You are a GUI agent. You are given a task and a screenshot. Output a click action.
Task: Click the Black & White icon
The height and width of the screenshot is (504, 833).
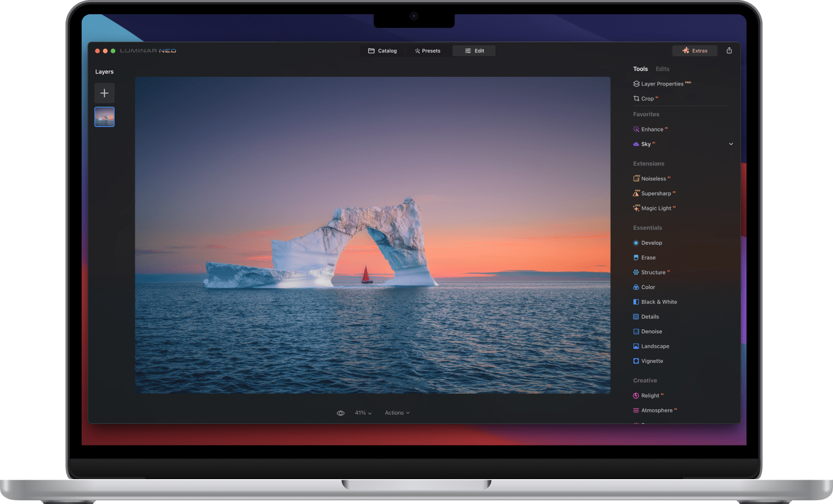[x=636, y=302]
